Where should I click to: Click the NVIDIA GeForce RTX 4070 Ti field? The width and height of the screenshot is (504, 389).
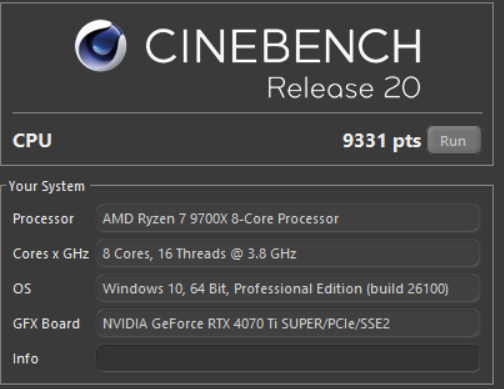point(288,323)
